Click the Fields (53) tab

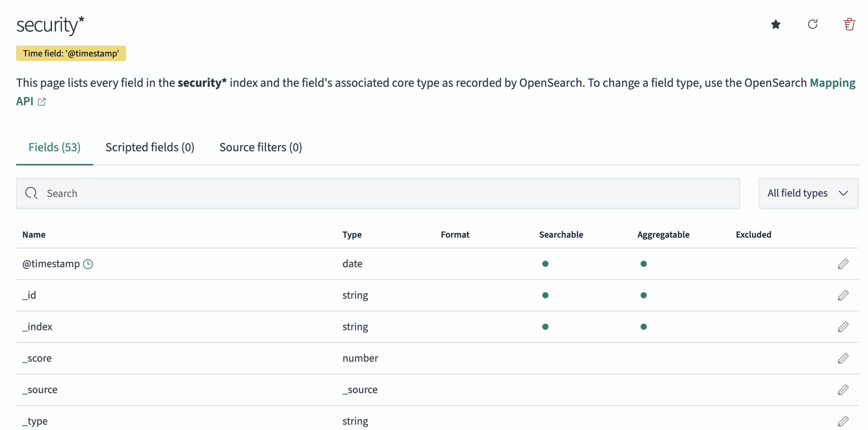[54, 147]
